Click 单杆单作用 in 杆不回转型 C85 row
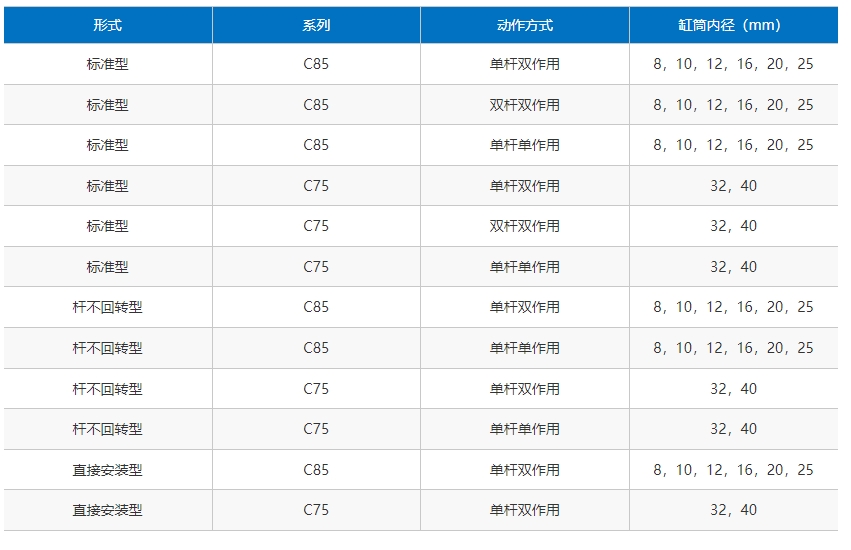The width and height of the screenshot is (851, 550). (x=525, y=348)
